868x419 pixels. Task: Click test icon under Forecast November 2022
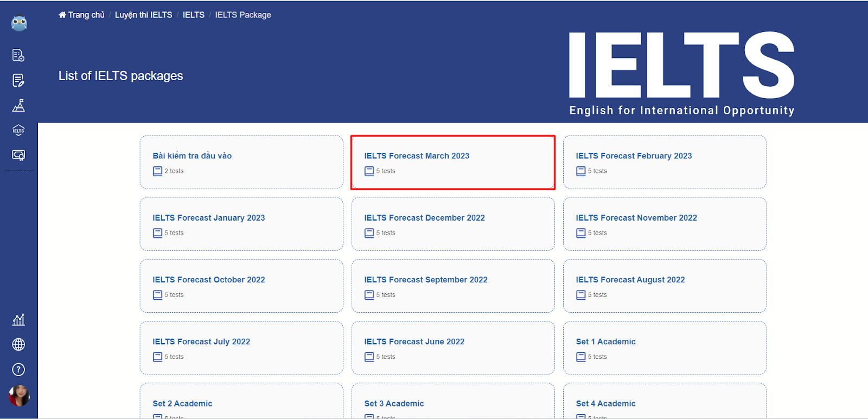click(580, 233)
